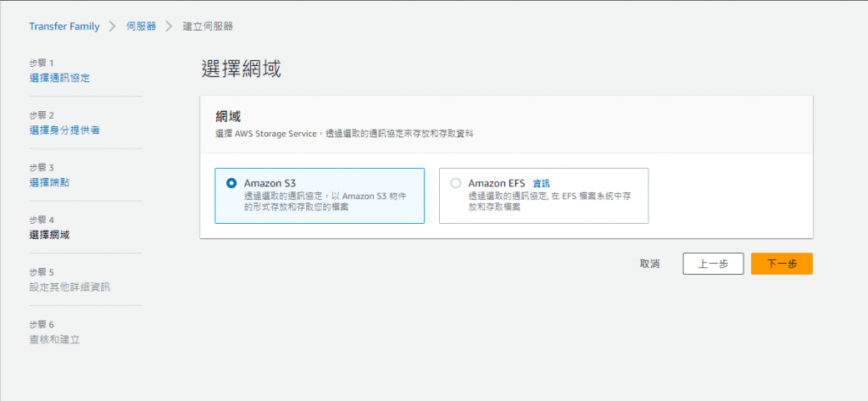Click step 5 設定其他詳細資訊 label

[x=70, y=287]
